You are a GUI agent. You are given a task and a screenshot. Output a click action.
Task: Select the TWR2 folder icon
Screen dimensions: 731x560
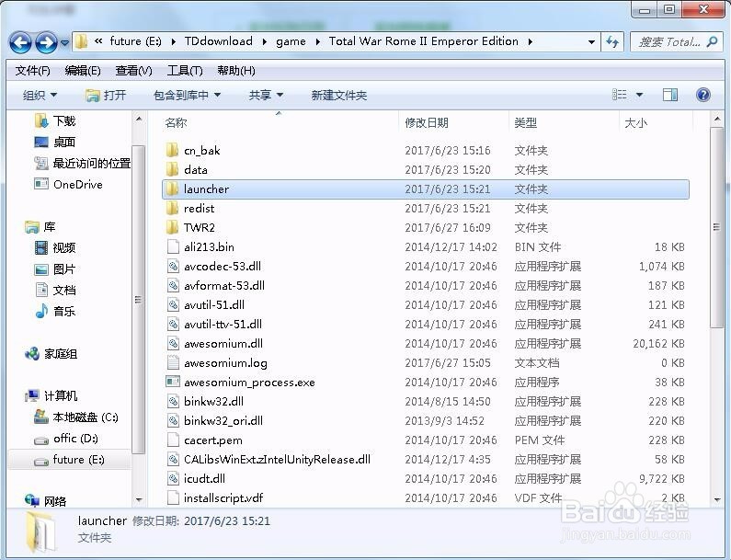click(173, 227)
